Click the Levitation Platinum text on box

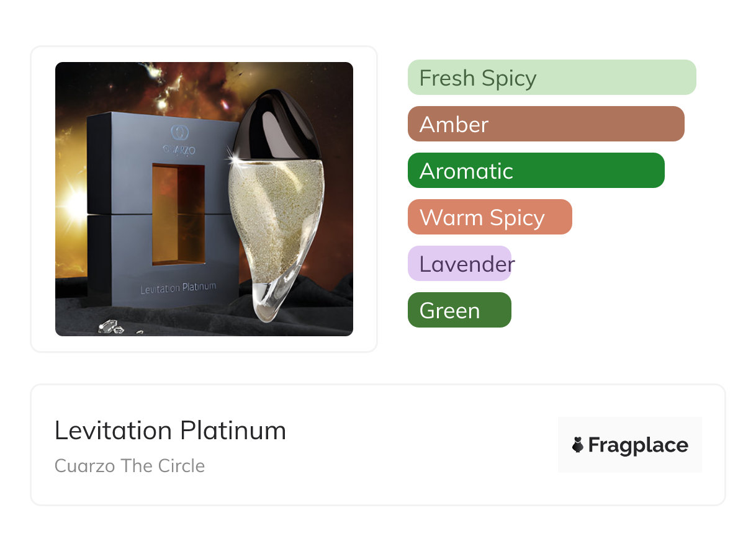(x=178, y=288)
